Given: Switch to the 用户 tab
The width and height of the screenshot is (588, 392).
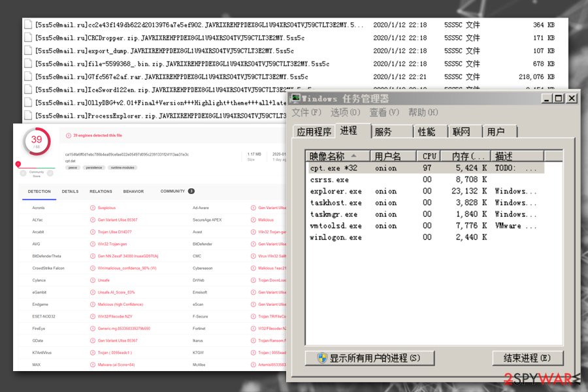Looking at the screenshot, I should pyautogui.click(x=499, y=132).
